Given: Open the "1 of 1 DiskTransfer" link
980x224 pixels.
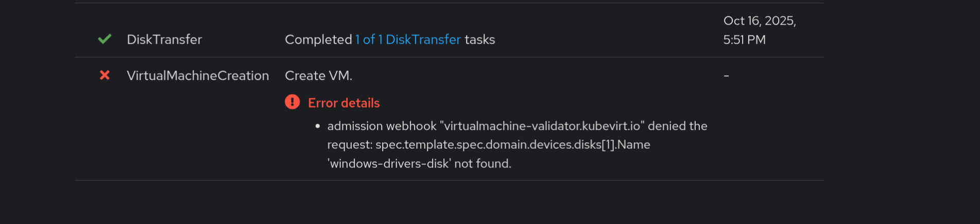Looking at the screenshot, I should pyautogui.click(x=408, y=40).
